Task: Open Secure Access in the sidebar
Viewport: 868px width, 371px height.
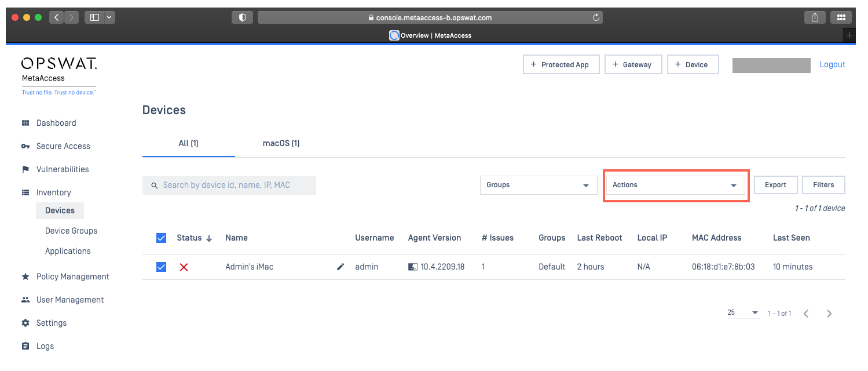Action: 63,146
